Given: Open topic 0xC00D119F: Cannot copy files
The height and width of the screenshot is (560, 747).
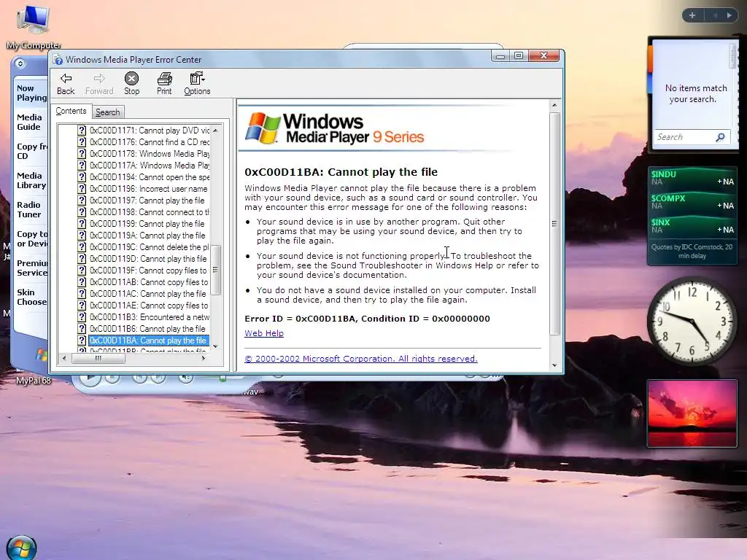Looking at the screenshot, I should (x=149, y=271).
